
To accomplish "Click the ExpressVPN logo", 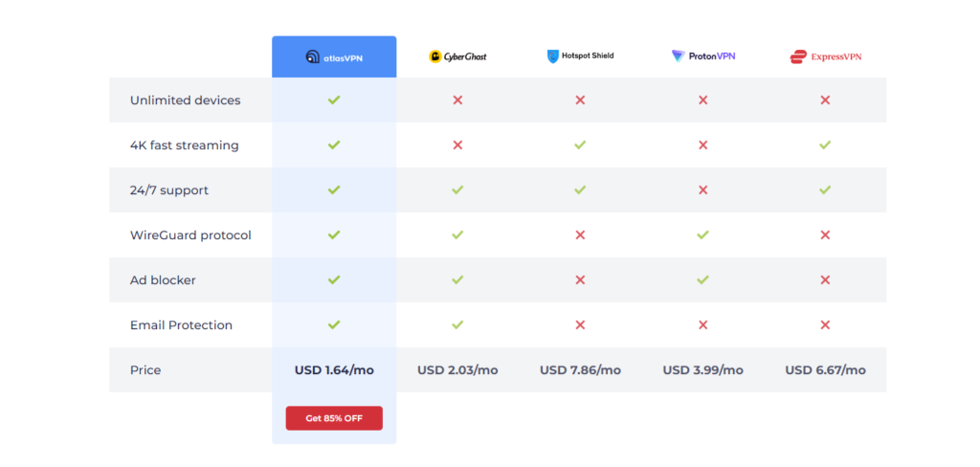I will click(825, 56).
